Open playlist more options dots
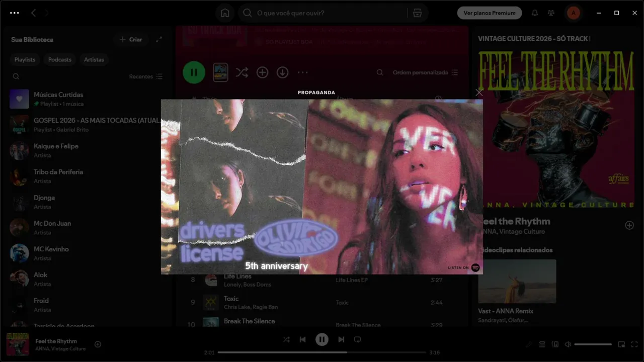This screenshot has width=644, height=362. pos(302,72)
